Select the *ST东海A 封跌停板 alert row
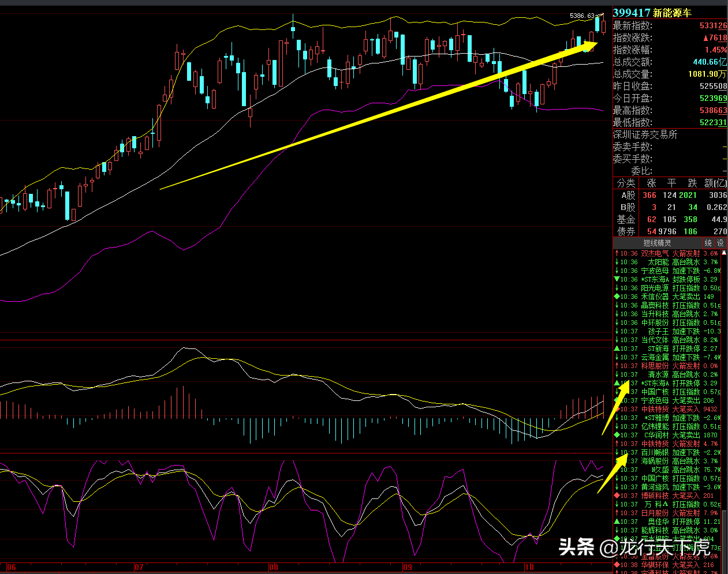728x574 pixels. point(667,279)
